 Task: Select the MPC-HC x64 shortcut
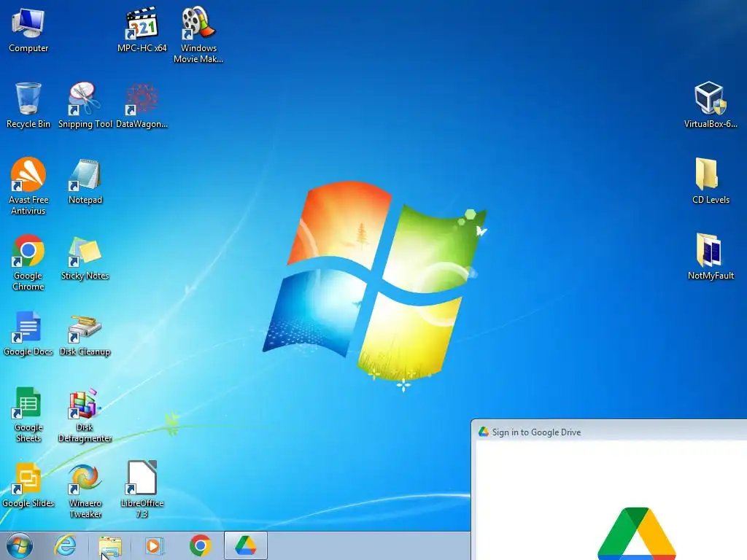[142, 31]
